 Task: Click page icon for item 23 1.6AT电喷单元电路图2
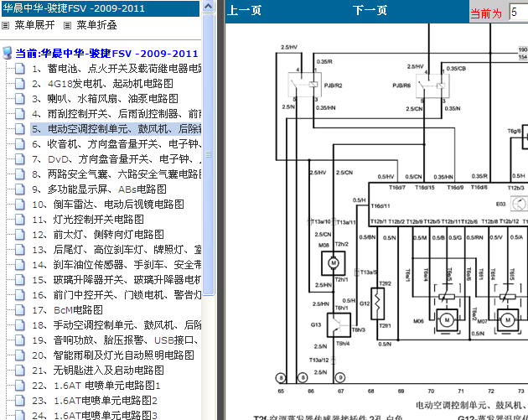[x=20, y=401]
